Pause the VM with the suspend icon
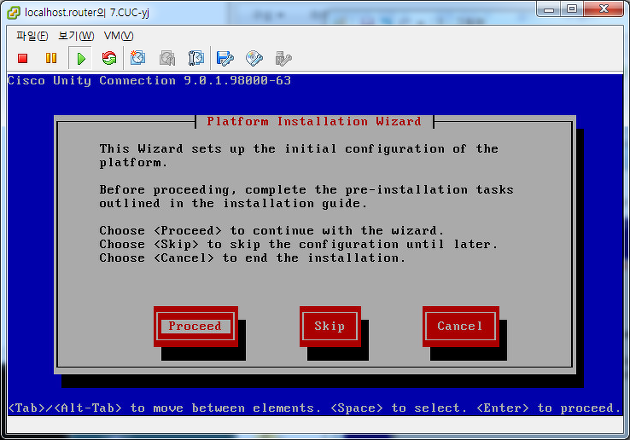 [x=51, y=59]
